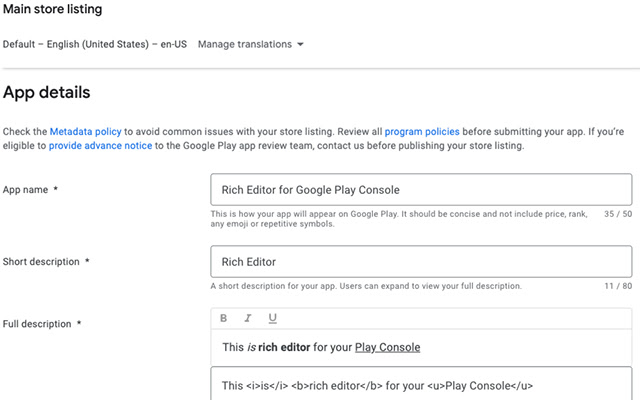Click the rich text preview editing area
Screen dimensions: 640x400
[x=520, y=347]
